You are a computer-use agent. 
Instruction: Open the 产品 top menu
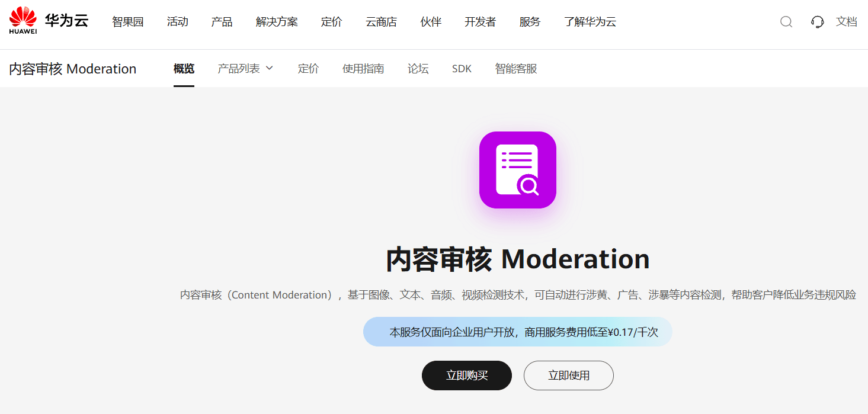222,22
